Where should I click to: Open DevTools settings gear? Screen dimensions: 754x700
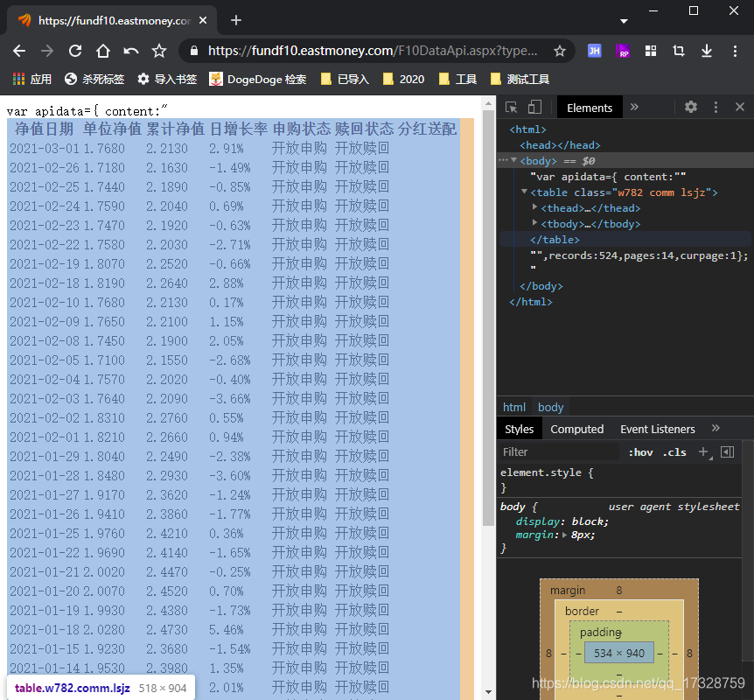point(690,107)
